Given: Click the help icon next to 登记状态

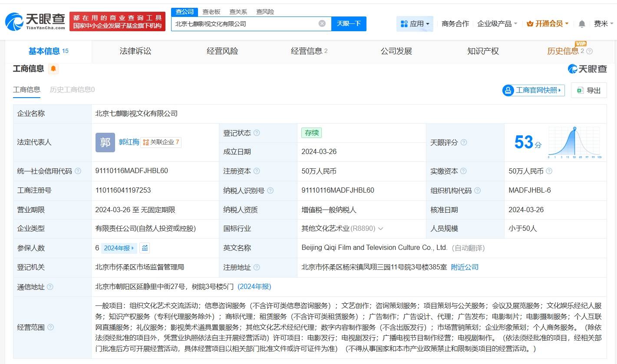Looking at the screenshot, I should [x=257, y=133].
